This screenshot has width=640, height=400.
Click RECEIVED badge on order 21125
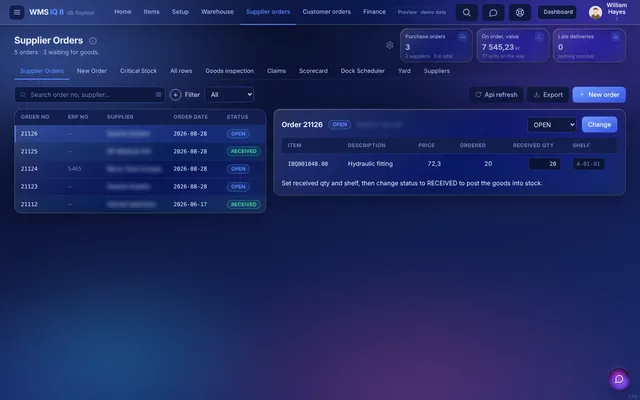244,151
